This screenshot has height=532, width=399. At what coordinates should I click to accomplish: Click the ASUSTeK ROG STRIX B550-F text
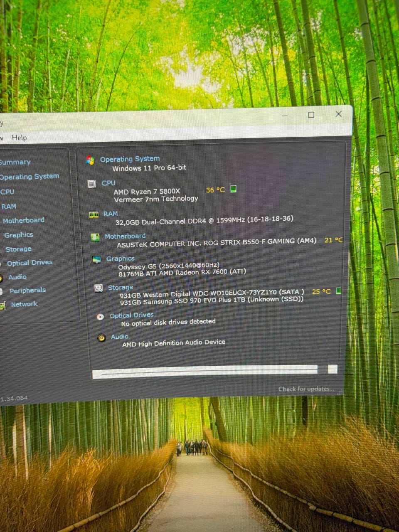coord(217,242)
